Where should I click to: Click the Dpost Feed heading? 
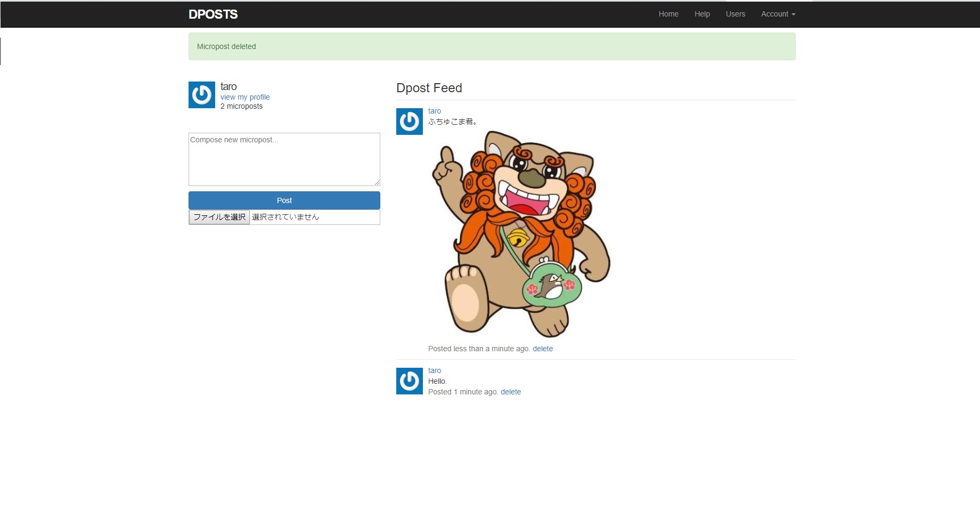point(429,88)
